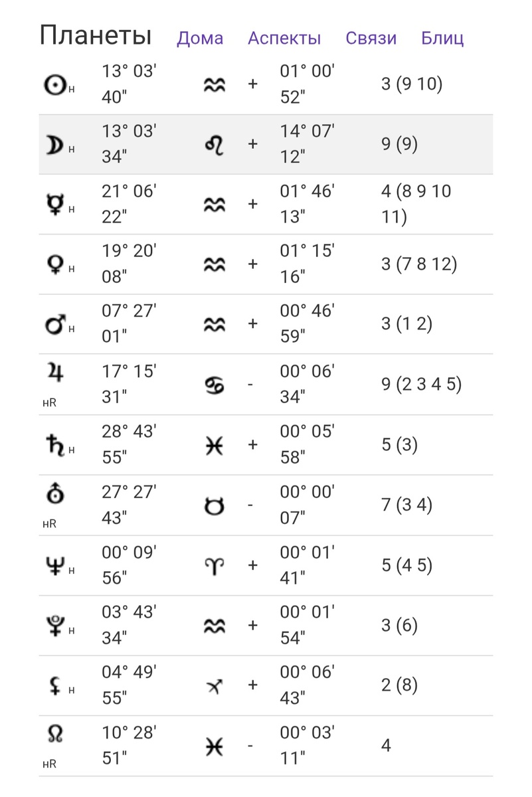
Task: Select the Cancer sign in Jupiter row
Action: pos(214,385)
